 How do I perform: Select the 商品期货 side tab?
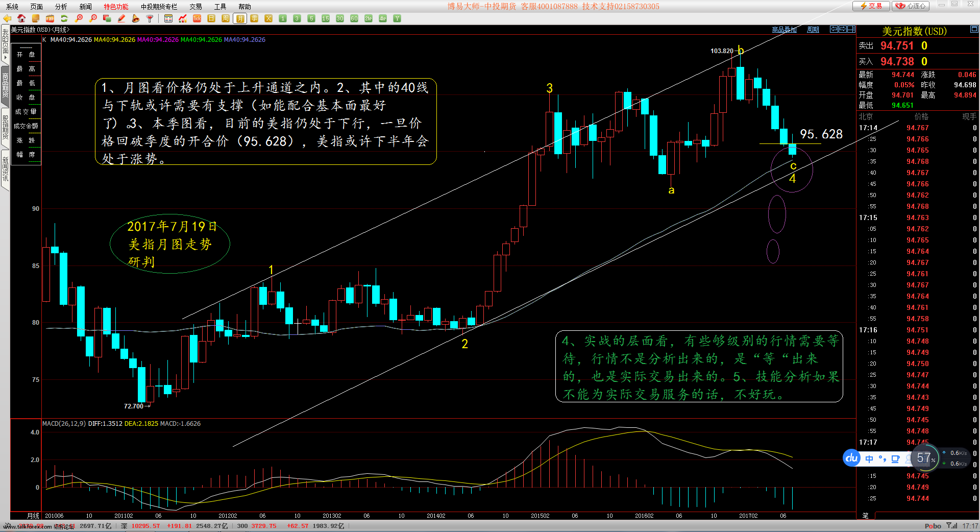pos(6,85)
